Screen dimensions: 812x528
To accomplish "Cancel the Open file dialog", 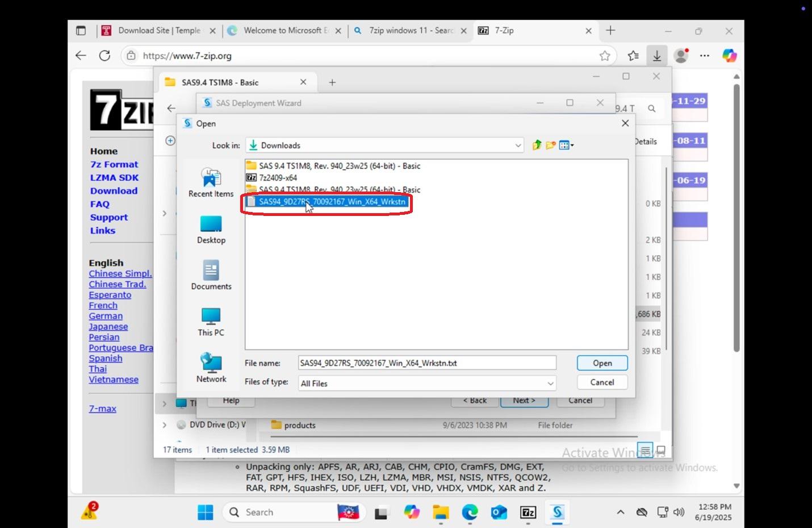I will [x=602, y=383].
